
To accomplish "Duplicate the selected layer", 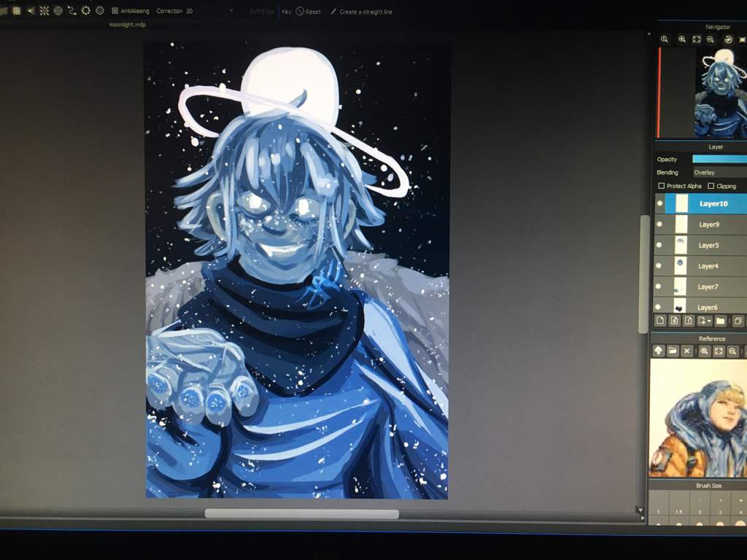I will (x=738, y=322).
